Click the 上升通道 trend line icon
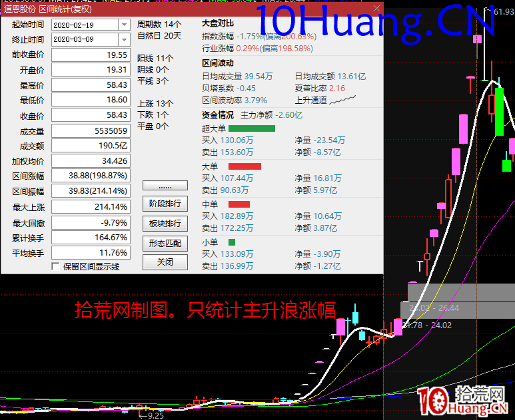This screenshot has height=420, width=515. click(x=342, y=100)
